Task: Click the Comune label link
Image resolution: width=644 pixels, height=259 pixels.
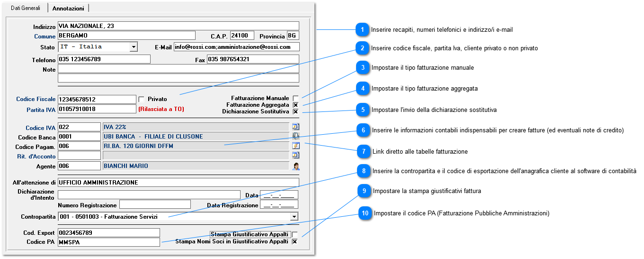Action: (45, 36)
